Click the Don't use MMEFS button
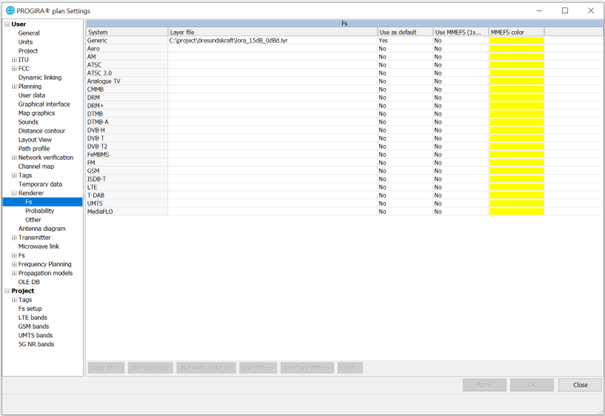Image resolution: width=605 pixels, height=416 pixels. click(307, 368)
